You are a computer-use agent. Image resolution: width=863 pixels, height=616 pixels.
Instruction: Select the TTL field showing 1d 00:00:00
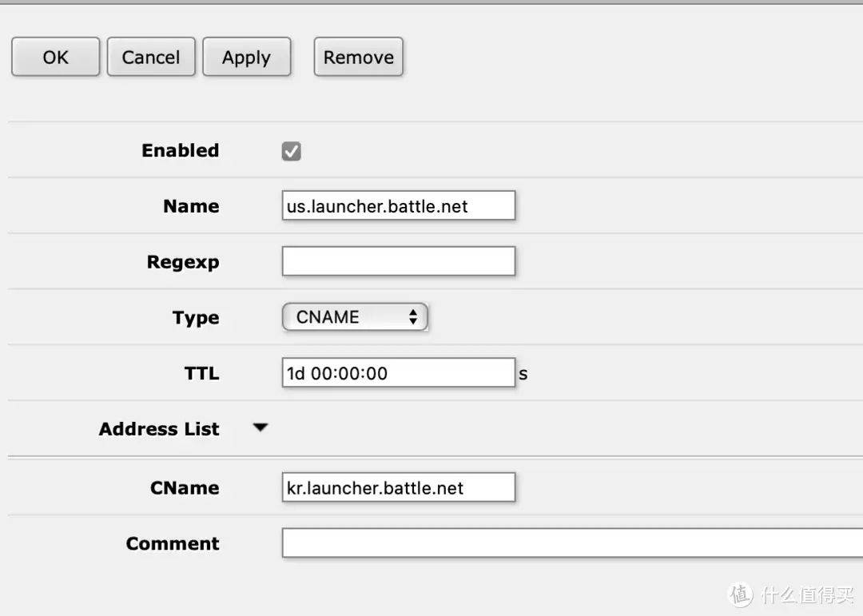pyautogui.click(x=398, y=373)
